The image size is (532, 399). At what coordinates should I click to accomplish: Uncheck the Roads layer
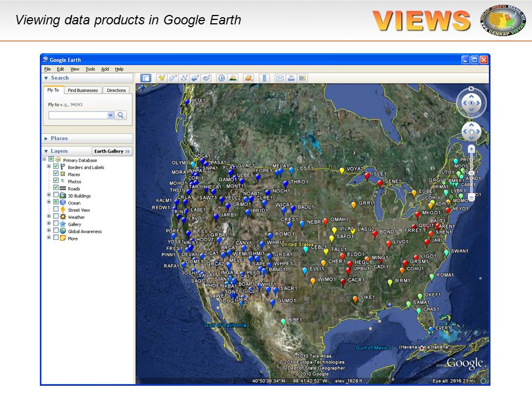(56, 188)
